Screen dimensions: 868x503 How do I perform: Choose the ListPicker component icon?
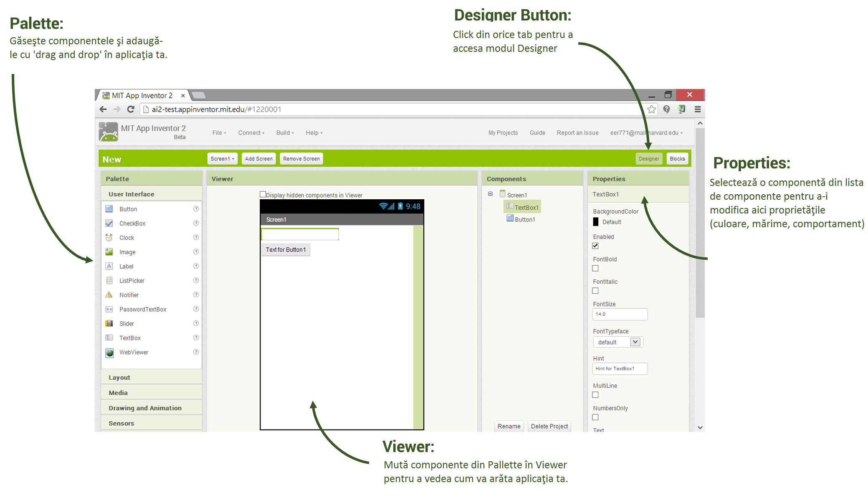pos(109,280)
